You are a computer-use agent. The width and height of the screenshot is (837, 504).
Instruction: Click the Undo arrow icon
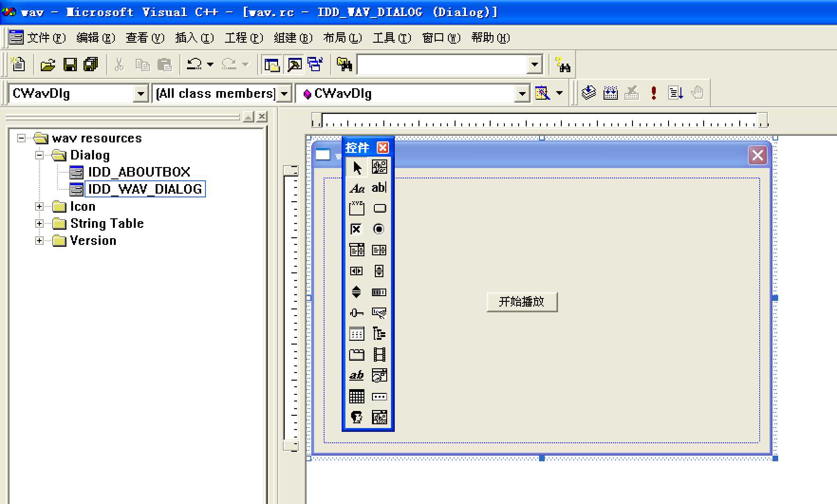tap(195, 64)
